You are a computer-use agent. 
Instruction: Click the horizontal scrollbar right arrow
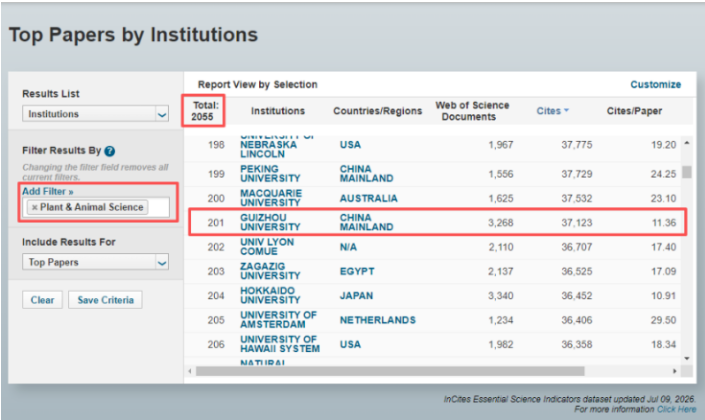click(x=674, y=371)
